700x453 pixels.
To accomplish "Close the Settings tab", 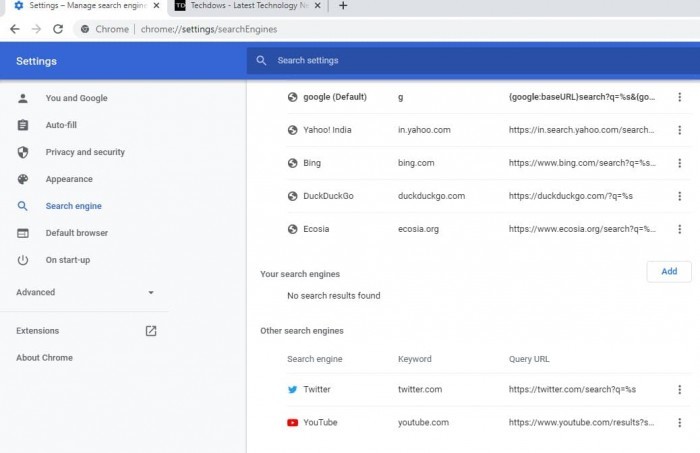I will point(156,6).
